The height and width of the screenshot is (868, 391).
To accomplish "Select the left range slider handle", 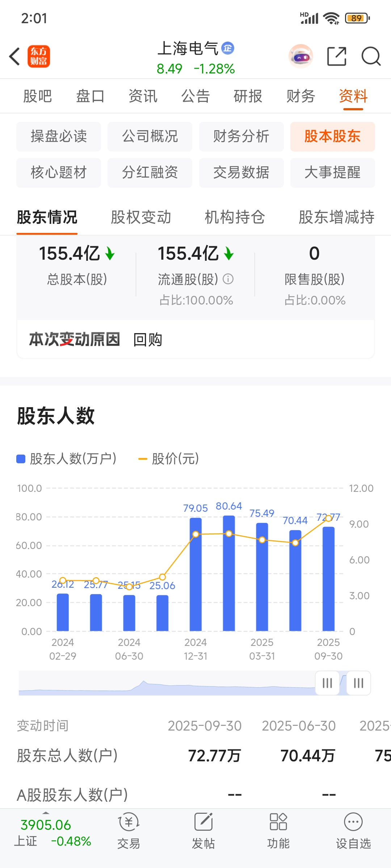I will click(327, 683).
